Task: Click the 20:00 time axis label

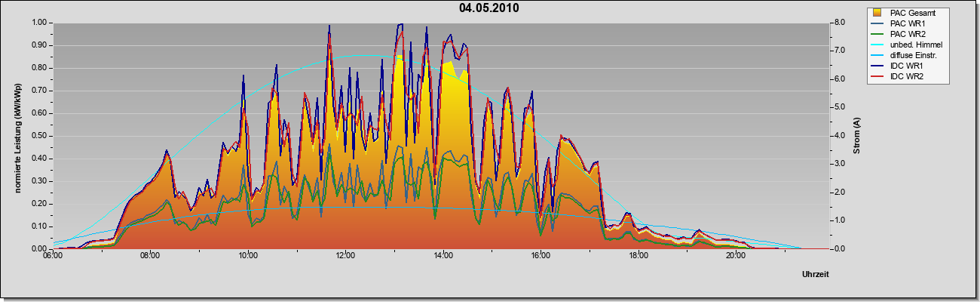Action: 736,256
